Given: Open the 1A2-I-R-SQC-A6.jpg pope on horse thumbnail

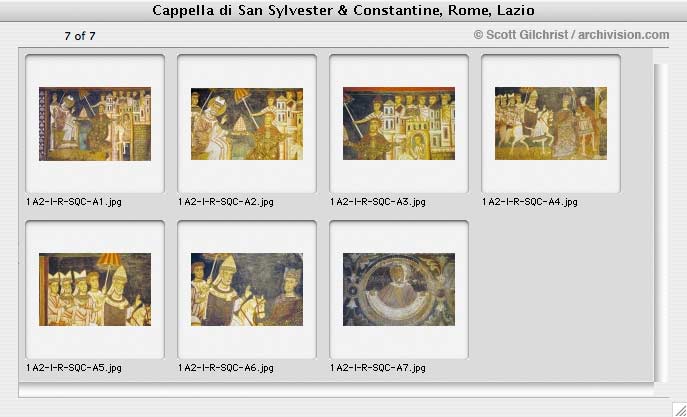Looking at the screenshot, I should point(247,290).
